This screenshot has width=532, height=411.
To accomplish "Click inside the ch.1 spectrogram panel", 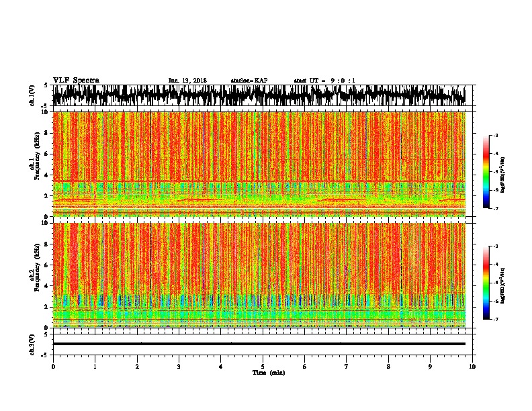I will 259,164.
